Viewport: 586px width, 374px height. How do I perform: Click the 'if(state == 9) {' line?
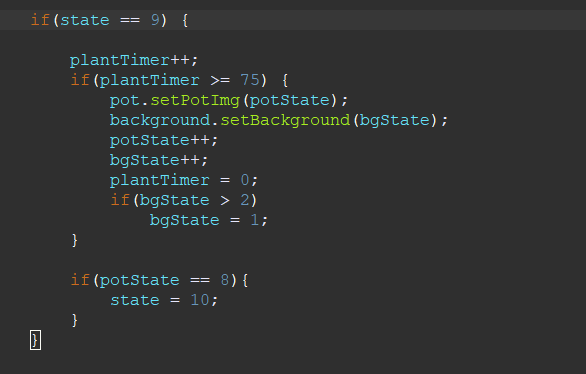coord(109,20)
